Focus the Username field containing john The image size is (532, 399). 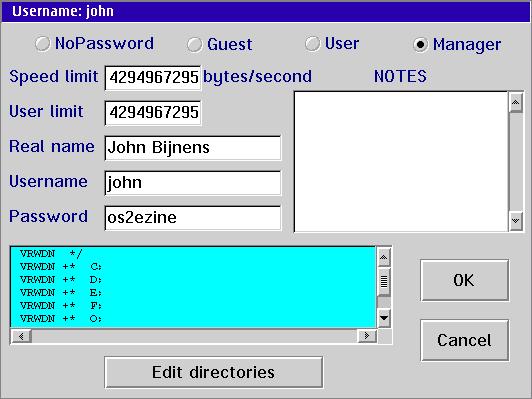[x=193, y=183]
